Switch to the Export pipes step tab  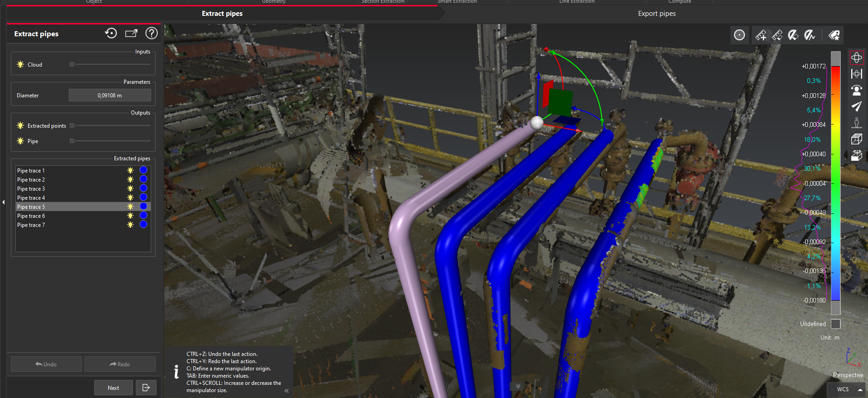click(656, 14)
